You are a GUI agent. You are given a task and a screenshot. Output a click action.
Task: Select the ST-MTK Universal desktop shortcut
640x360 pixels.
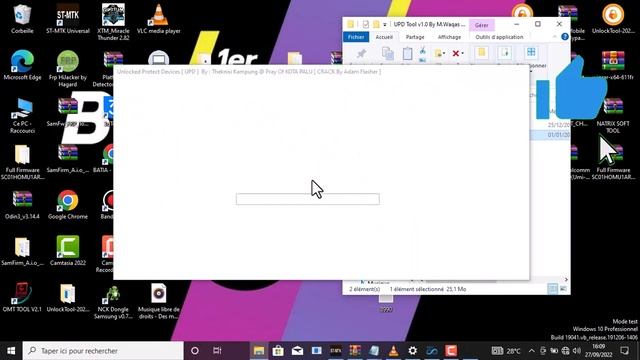68,19
